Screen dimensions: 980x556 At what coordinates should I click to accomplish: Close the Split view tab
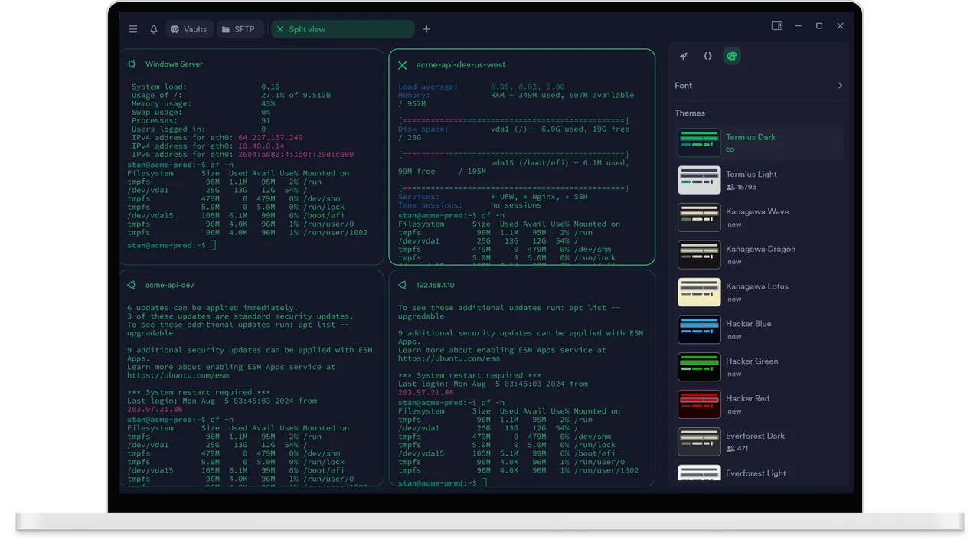click(280, 29)
